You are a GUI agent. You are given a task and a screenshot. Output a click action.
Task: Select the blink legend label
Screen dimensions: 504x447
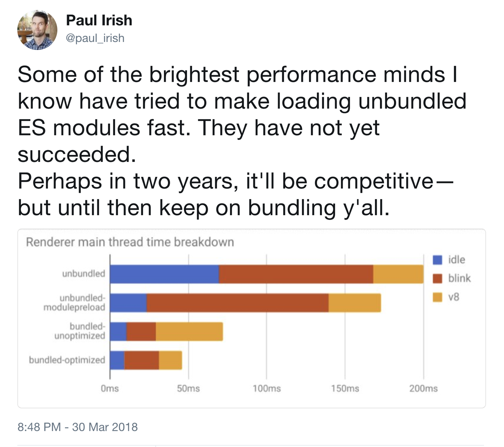[x=459, y=278]
